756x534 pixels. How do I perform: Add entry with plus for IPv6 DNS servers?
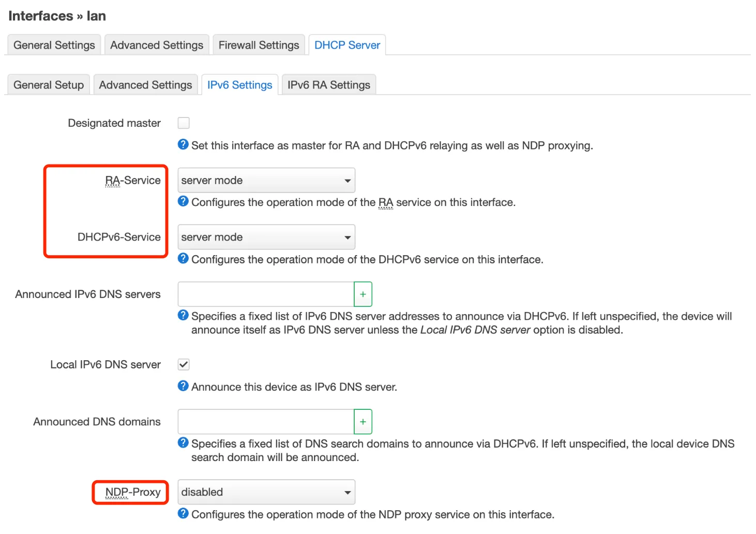[363, 294]
